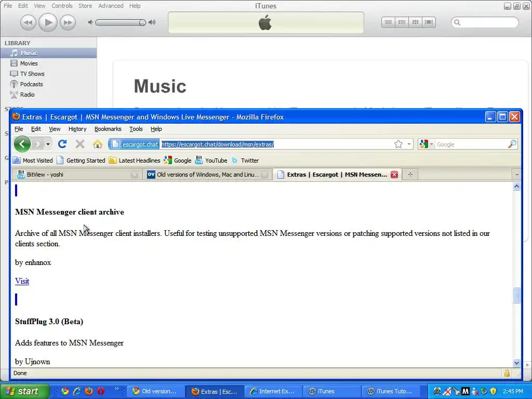Click the security padlock in Firefox status bar

click(x=507, y=373)
